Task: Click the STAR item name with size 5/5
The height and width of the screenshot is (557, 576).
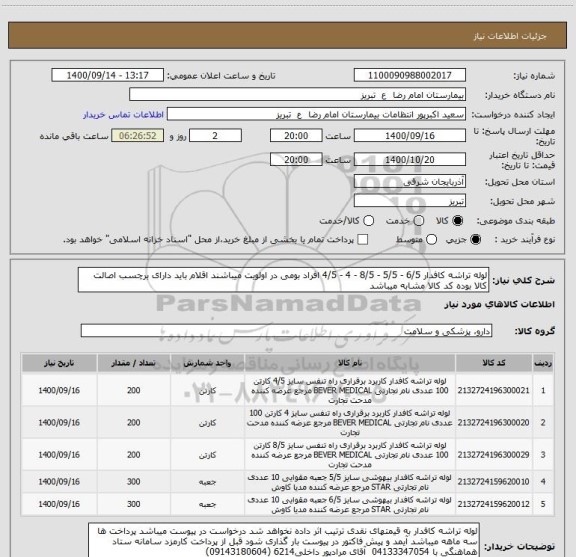Action: 350,482
